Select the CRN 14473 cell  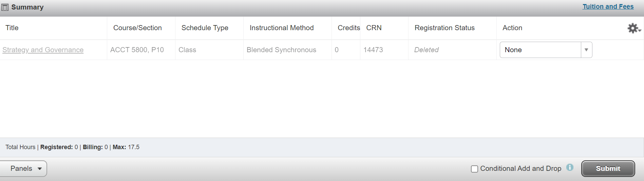click(373, 50)
